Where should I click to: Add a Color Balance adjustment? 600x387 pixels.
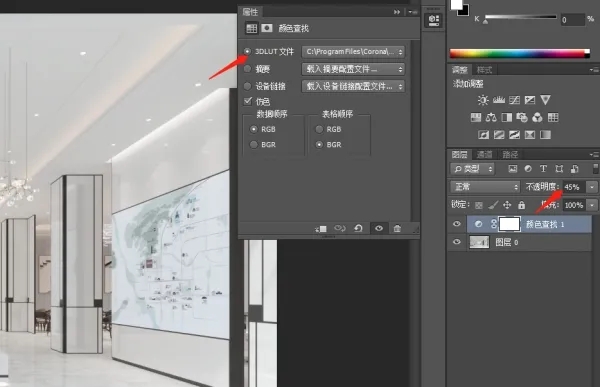(x=491, y=118)
